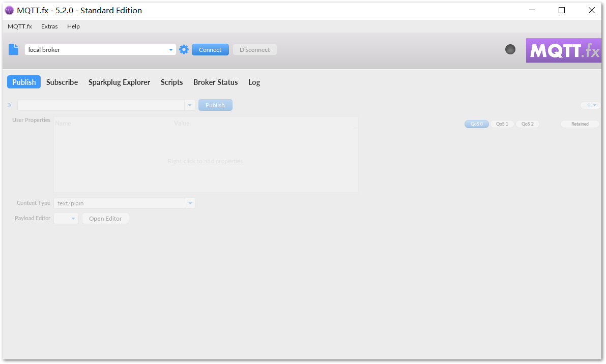The height and width of the screenshot is (364, 606).
Task: Open the Content Type dropdown arrow
Action: pyautogui.click(x=190, y=203)
